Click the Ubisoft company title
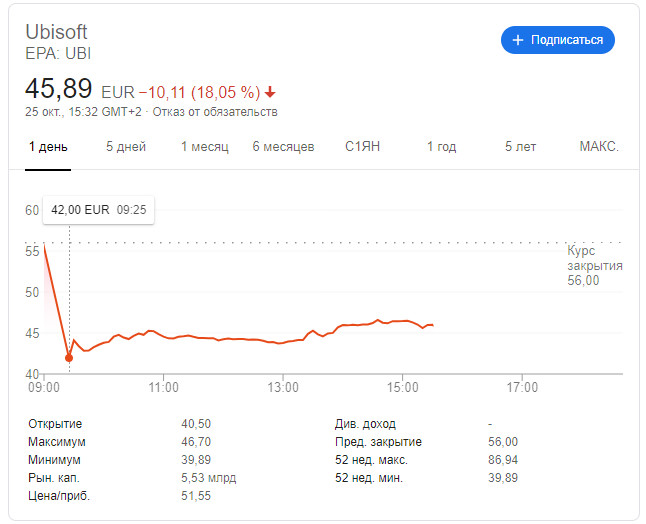This screenshot has height=524, width=646. click(x=56, y=32)
